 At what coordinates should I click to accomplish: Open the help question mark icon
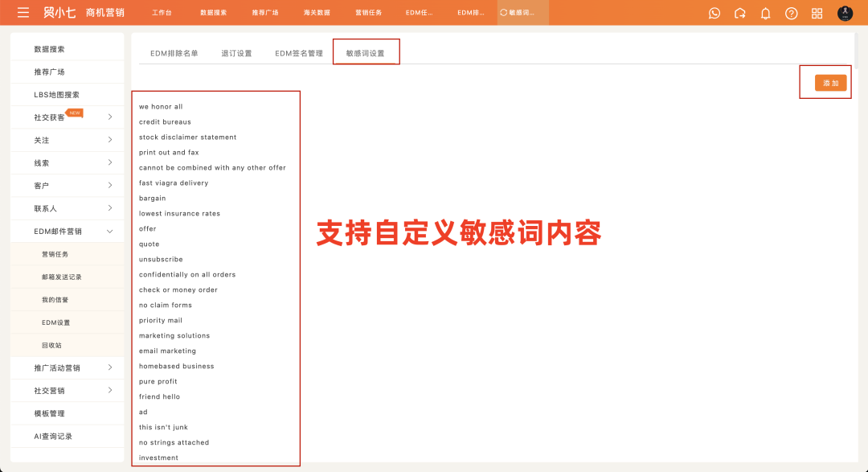tap(791, 14)
